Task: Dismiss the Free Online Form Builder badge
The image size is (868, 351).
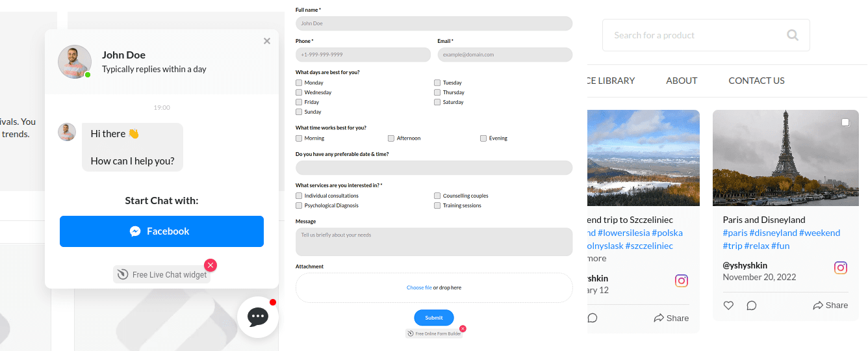Action: tap(463, 329)
